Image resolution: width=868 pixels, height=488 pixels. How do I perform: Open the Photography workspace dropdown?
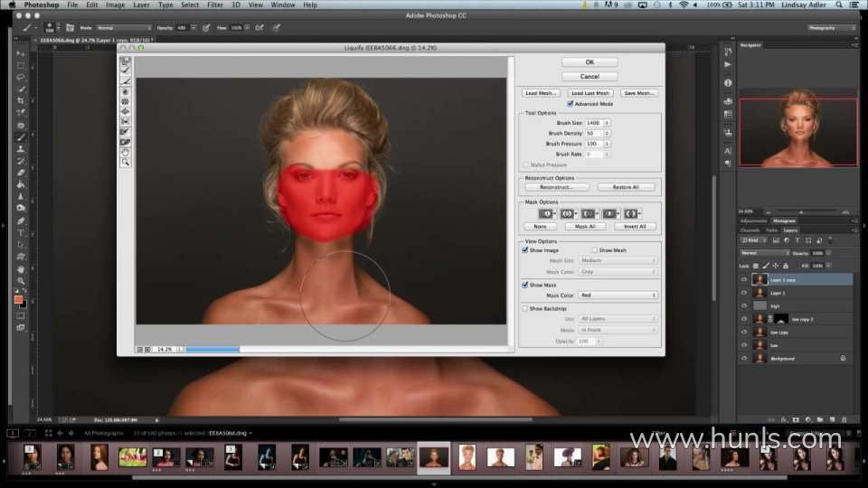click(832, 28)
